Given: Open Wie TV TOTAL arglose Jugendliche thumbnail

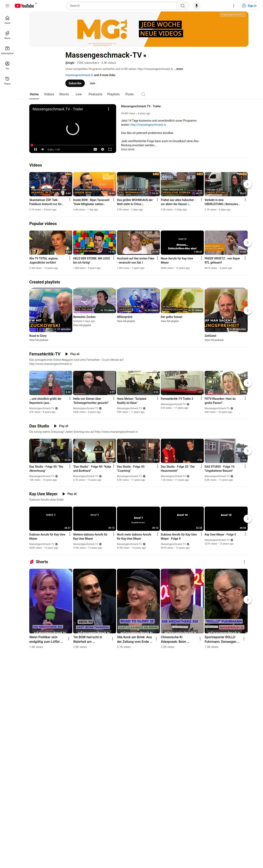Looking at the screenshot, I should click(51, 243).
